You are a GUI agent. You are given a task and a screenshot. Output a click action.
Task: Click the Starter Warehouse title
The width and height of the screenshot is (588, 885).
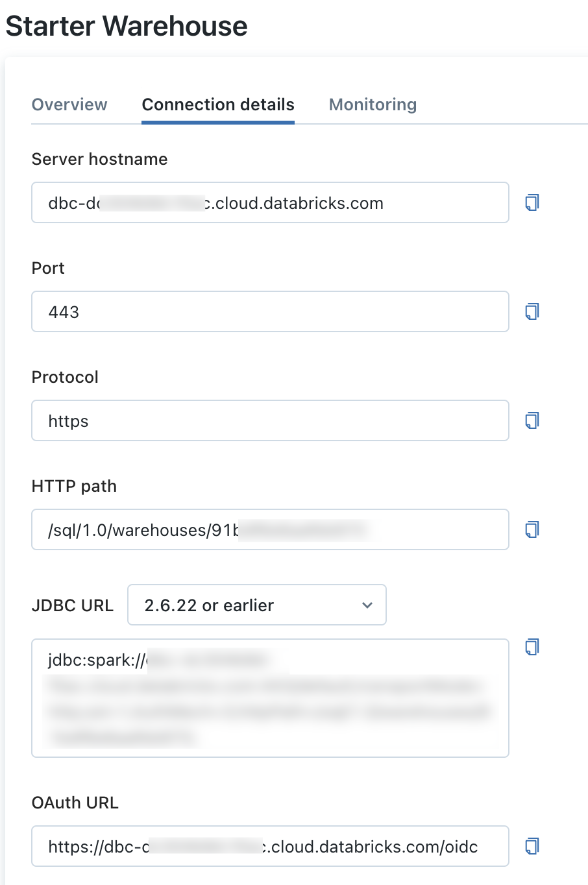click(127, 27)
